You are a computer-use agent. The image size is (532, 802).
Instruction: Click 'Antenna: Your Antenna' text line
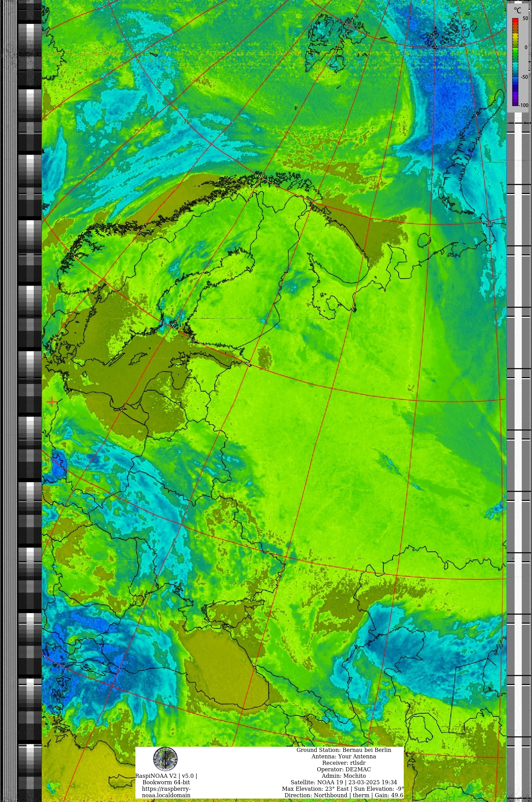coord(344,756)
